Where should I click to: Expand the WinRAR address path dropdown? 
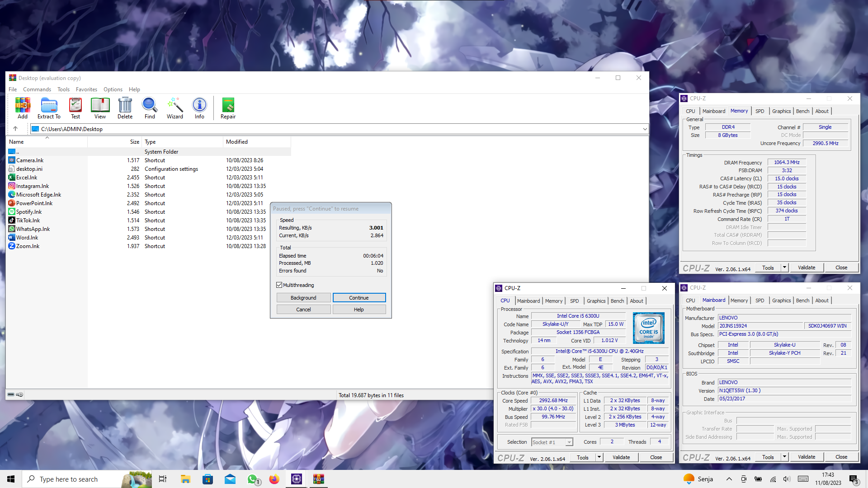click(645, 129)
